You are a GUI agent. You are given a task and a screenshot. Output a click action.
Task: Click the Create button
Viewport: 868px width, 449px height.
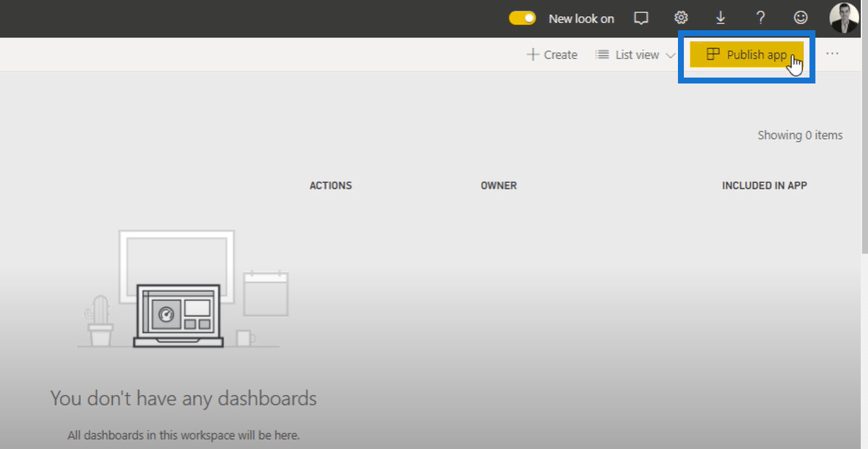tap(552, 55)
